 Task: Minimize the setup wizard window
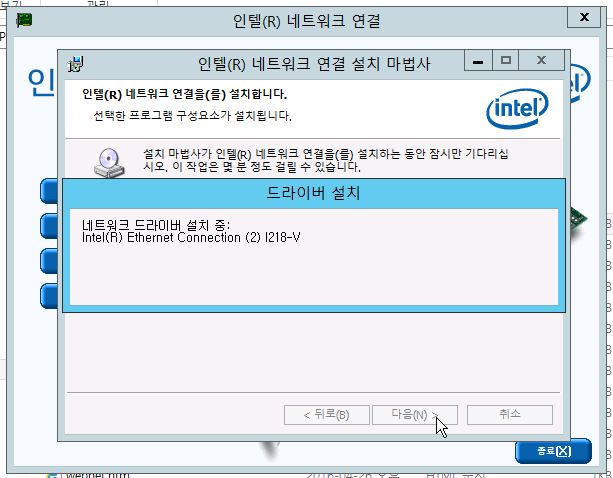pyautogui.click(x=478, y=61)
